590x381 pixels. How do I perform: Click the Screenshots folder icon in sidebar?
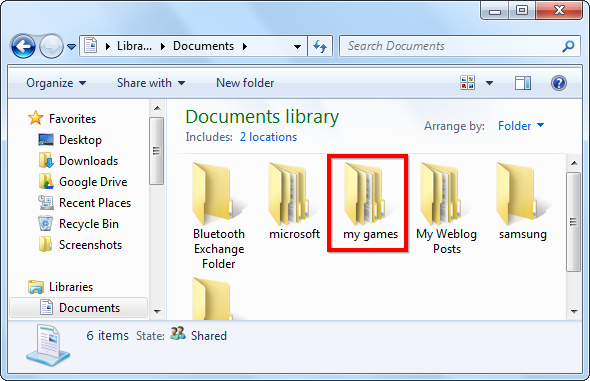pyautogui.click(x=46, y=244)
